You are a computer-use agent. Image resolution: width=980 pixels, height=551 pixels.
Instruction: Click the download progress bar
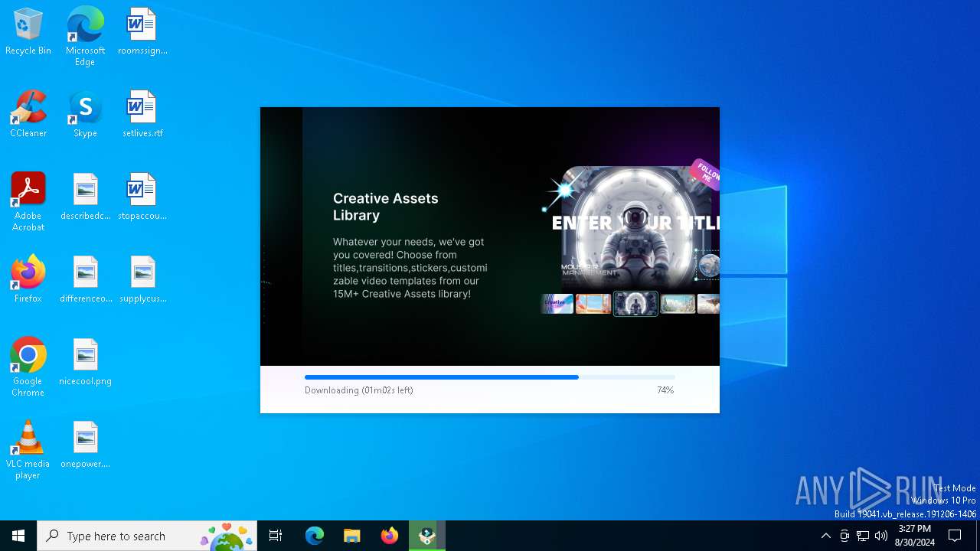(x=490, y=377)
